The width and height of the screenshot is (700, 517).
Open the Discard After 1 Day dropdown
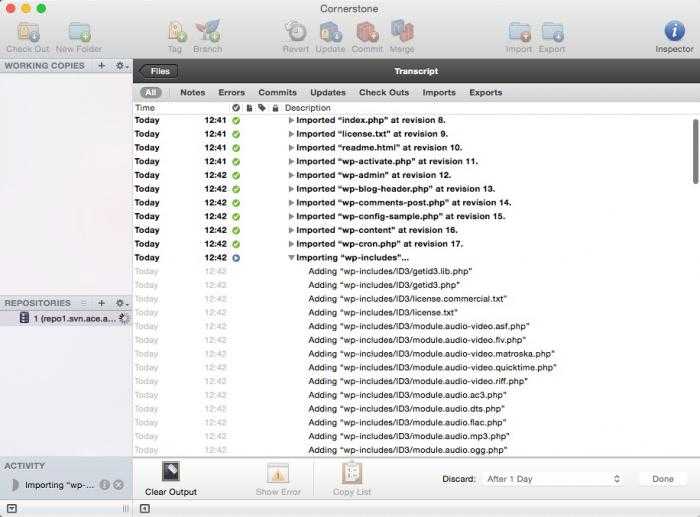point(554,479)
